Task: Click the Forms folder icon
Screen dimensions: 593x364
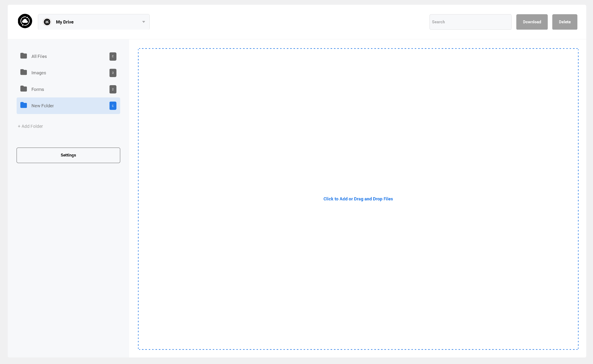Action: [24, 89]
